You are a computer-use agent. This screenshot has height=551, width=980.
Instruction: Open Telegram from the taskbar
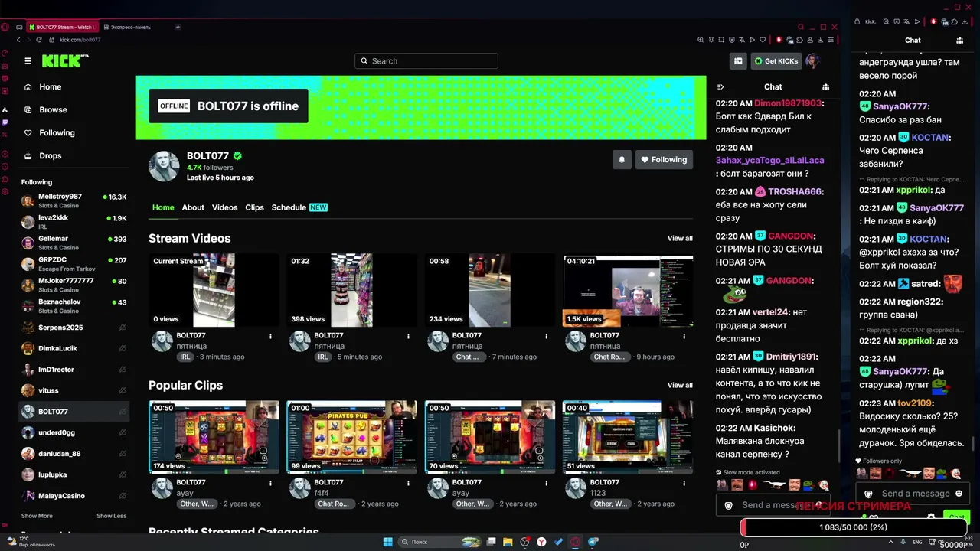pyautogui.click(x=593, y=542)
